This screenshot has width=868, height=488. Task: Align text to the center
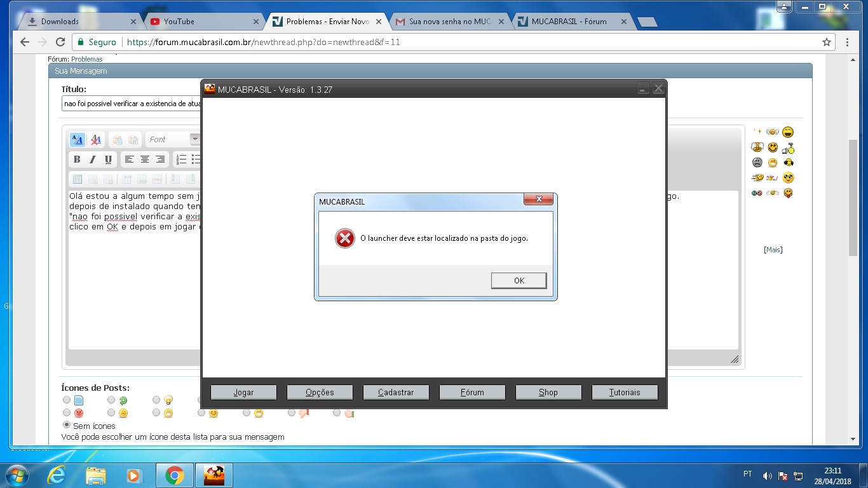point(145,159)
